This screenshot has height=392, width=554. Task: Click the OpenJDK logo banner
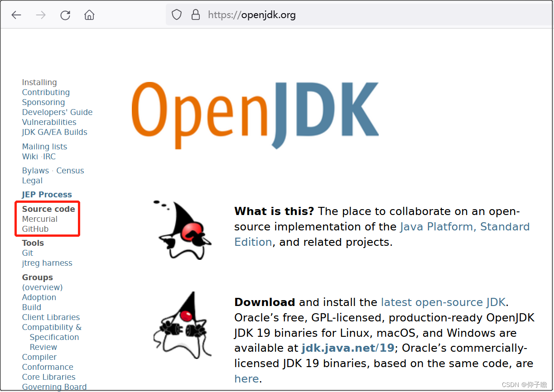(255, 115)
